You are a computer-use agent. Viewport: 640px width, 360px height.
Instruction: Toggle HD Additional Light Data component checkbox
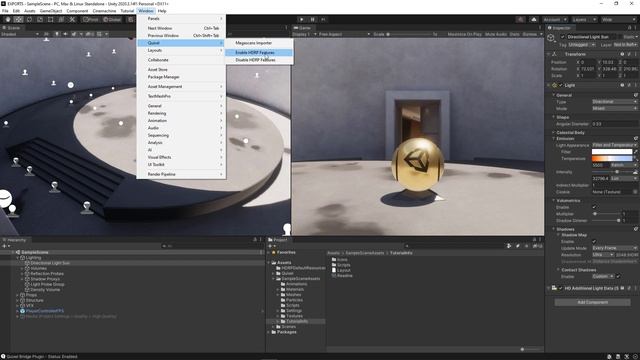click(561, 288)
